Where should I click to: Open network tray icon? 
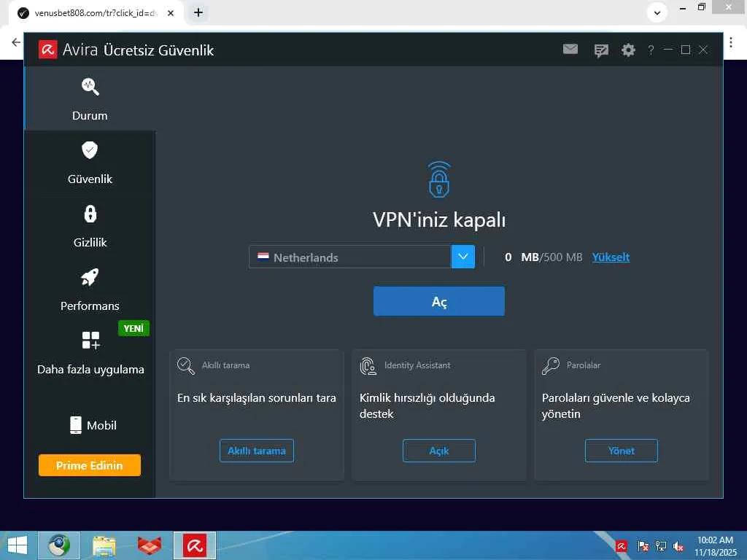coord(660,546)
